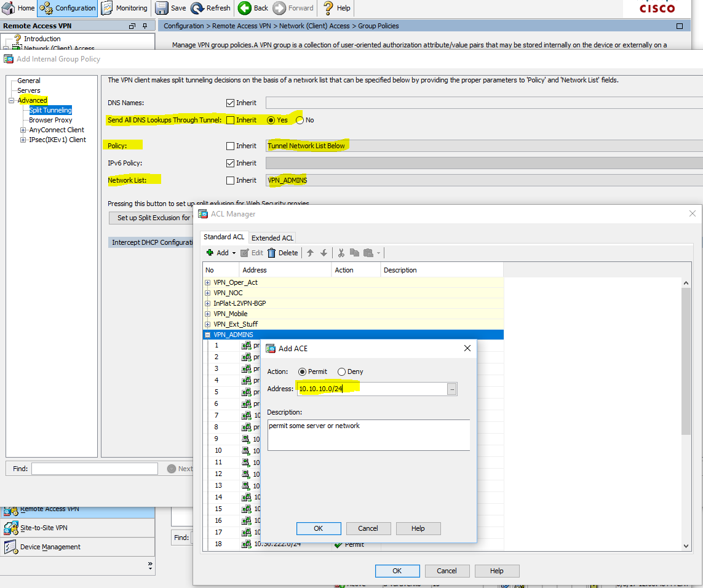Move ACL entry up with arrow icon

point(310,253)
